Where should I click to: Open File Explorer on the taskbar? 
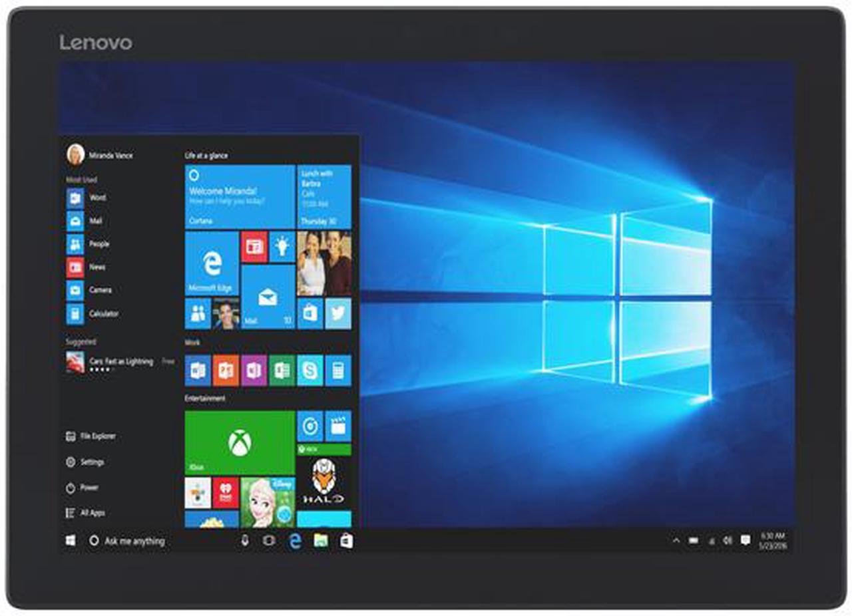[x=321, y=541]
